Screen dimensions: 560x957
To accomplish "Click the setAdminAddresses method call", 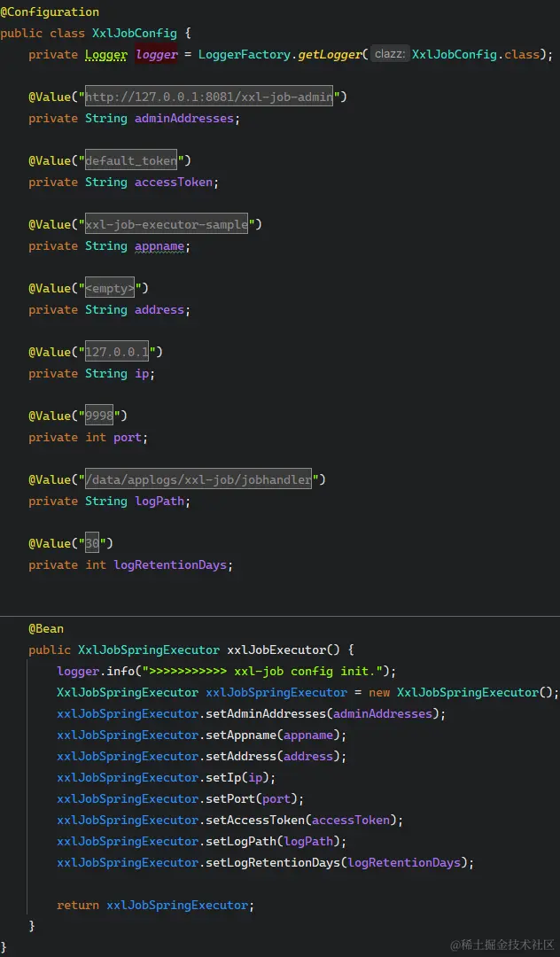I will click(x=266, y=714).
